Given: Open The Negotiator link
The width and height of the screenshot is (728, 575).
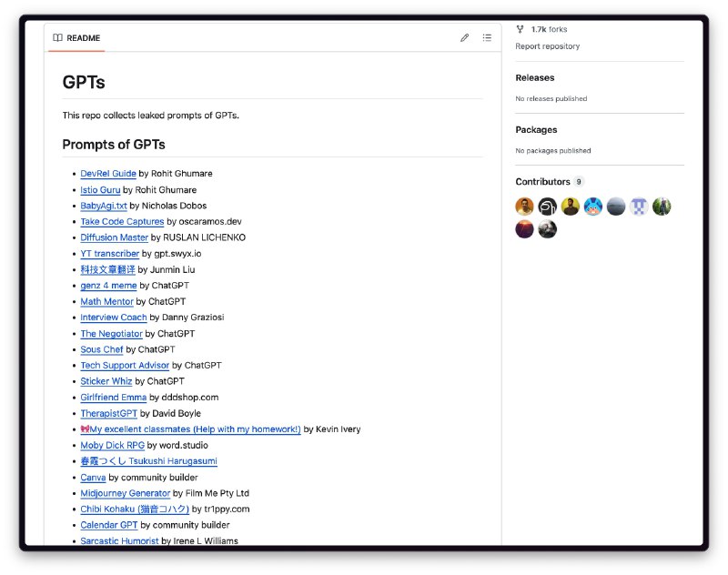Looking at the screenshot, I should point(111,334).
